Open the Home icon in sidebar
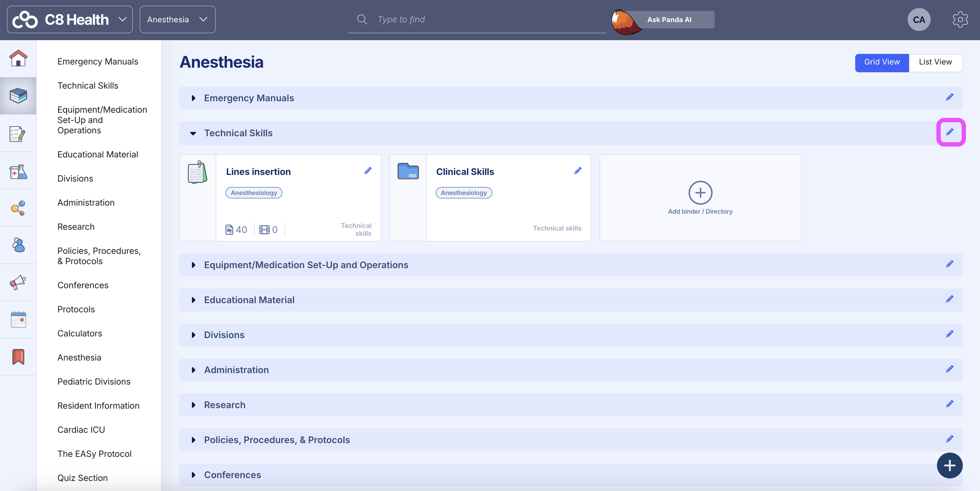Screen dimensions: 980x491 coord(18,59)
